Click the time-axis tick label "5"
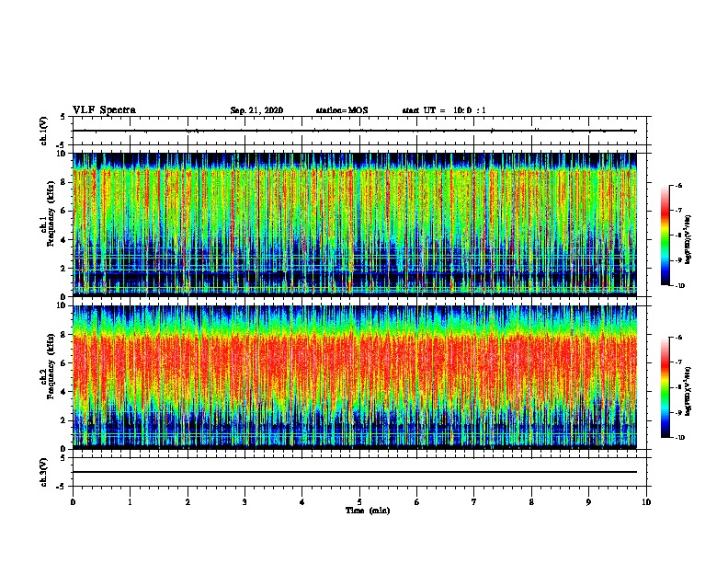 359,502
